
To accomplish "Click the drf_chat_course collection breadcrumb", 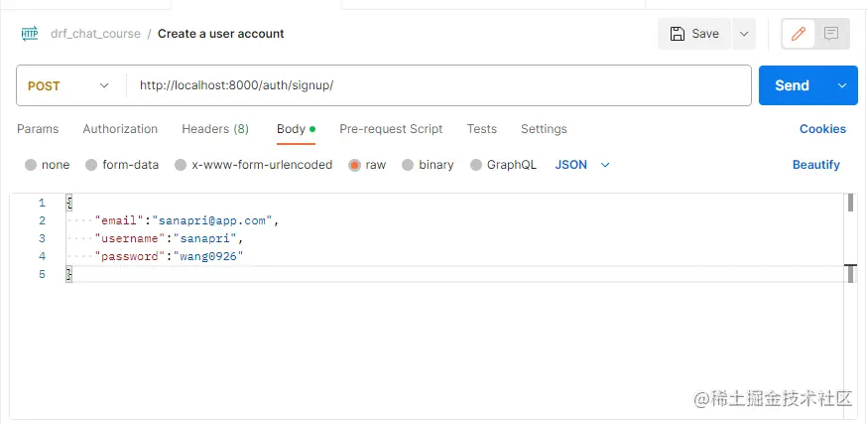I will (x=96, y=34).
